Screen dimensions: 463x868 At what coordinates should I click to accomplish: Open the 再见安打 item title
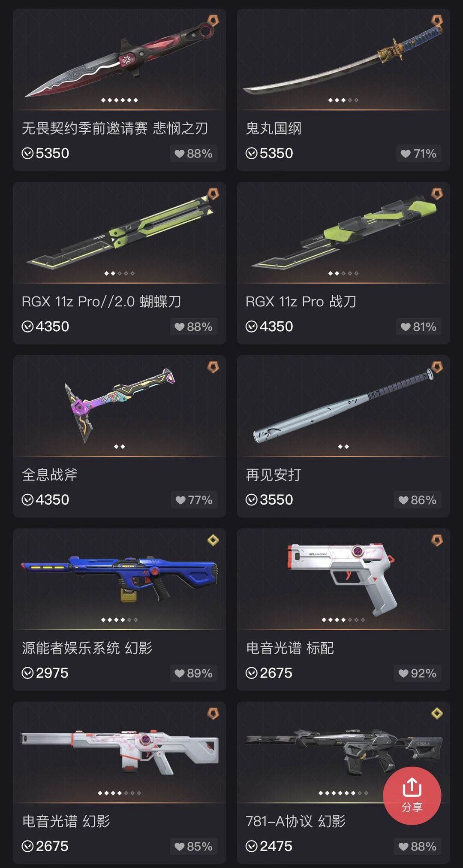274,475
